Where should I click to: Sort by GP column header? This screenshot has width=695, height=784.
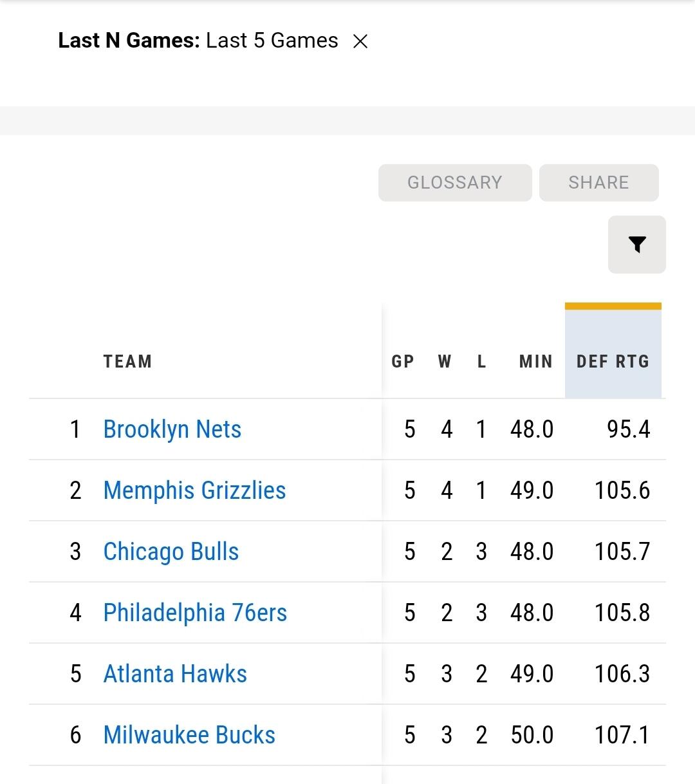point(403,361)
